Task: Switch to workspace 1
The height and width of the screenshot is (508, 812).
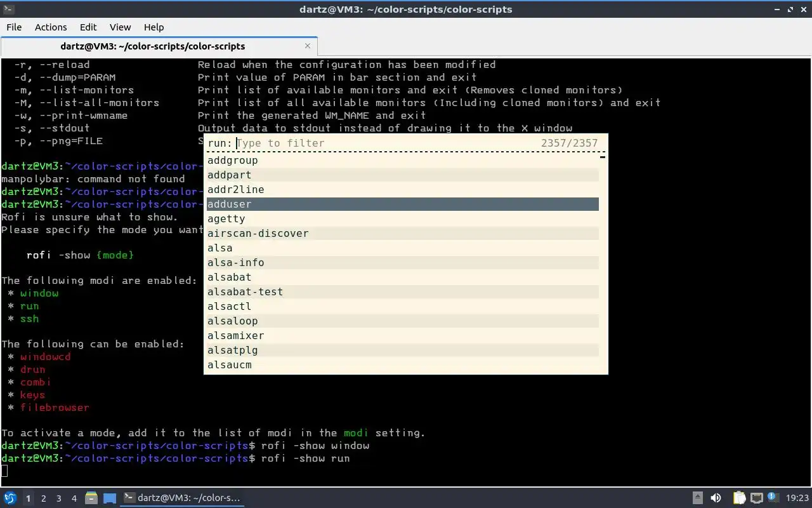Action: click(x=28, y=498)
